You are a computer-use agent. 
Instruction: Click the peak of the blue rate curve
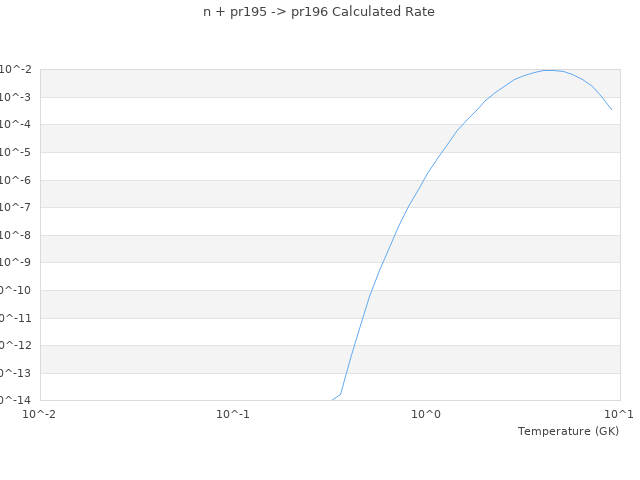pyautogui.click(x=550, y=70)
